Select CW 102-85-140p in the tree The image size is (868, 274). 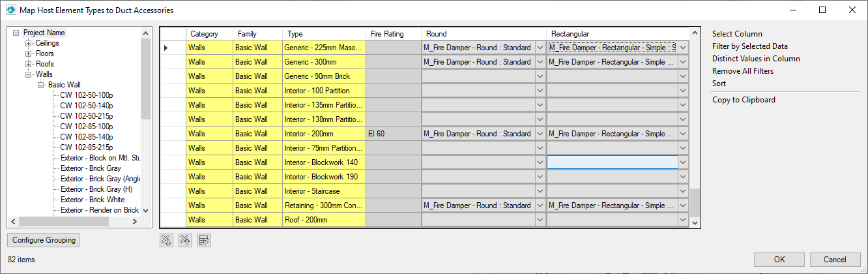[86, 137]
